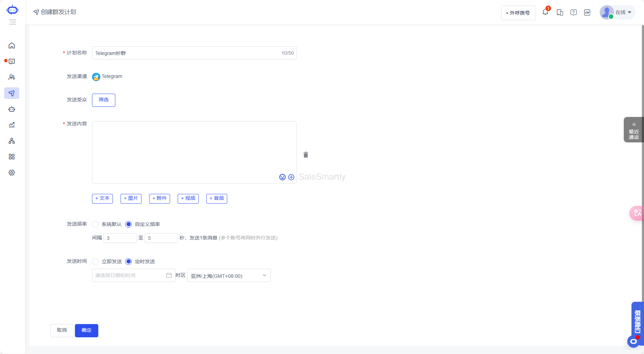This screenshot has width=644, height=354.
Task: Open the home icon in sidebar
Action: point(12,46)
